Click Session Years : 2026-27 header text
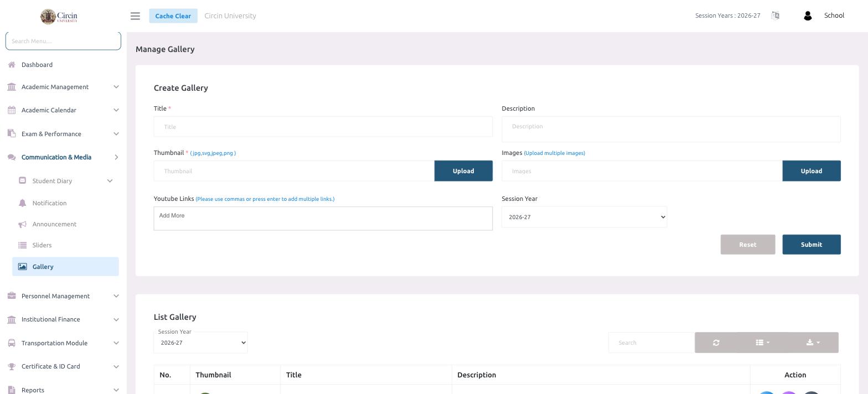 coord(728,15)
